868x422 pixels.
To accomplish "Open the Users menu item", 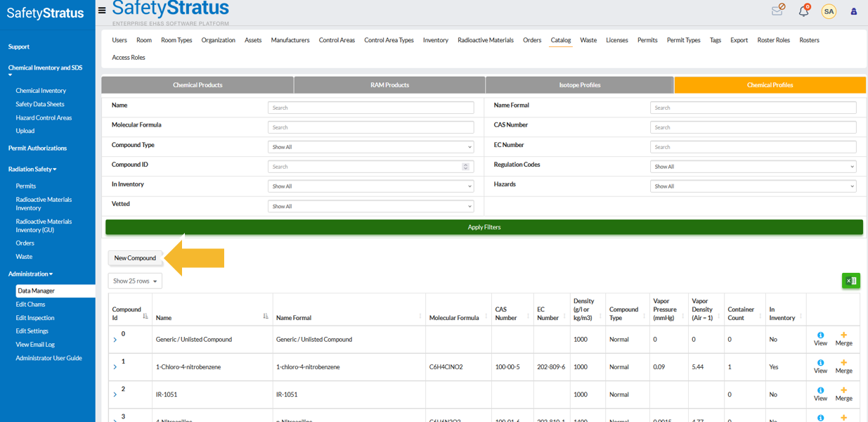I will (x=119, y=40).
